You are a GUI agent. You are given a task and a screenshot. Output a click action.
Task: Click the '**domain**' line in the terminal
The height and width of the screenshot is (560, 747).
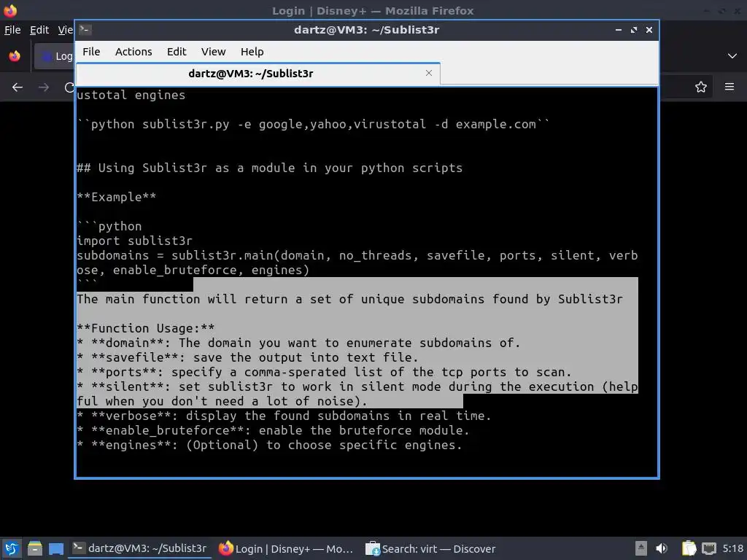(298, 343)
